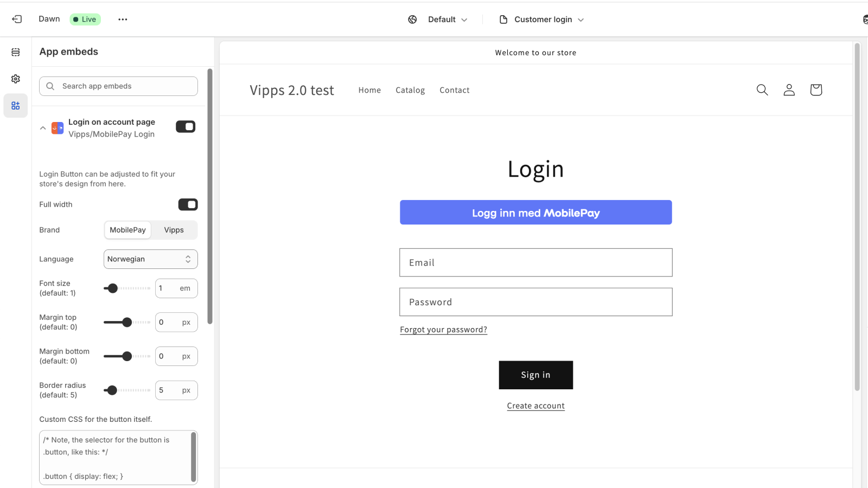Click the account person icon in store header
Screen dimensions: 868x488
[789, 90]
